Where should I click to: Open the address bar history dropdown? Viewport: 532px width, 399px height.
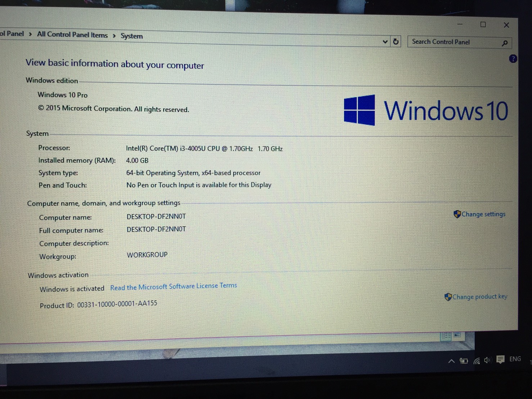385,42
